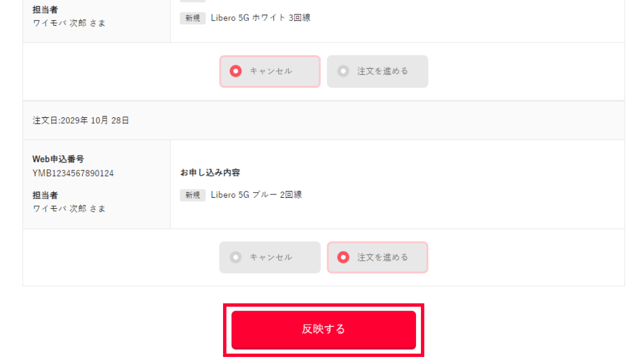Viewport: 644px width, 362px height.
Task: Click ワイモバ 次郎 さま name below YMB1234567890124
Action: (69, 208)
